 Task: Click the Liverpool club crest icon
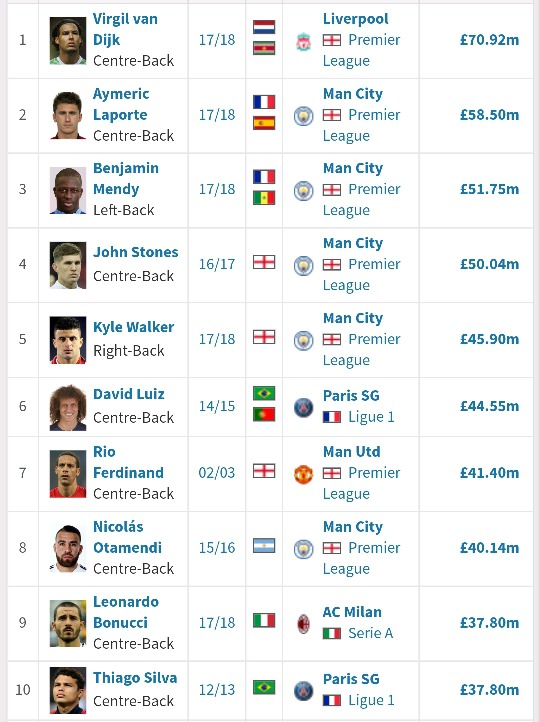click(303, 42)
